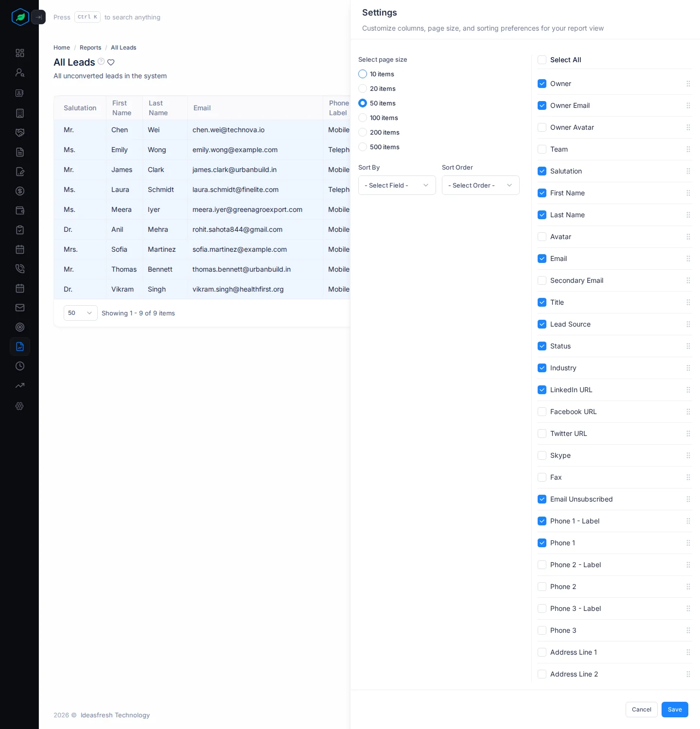Open the settings gear icon in sidebar
This screenshot has height=729, width=700.
click(x=20, y=406)
